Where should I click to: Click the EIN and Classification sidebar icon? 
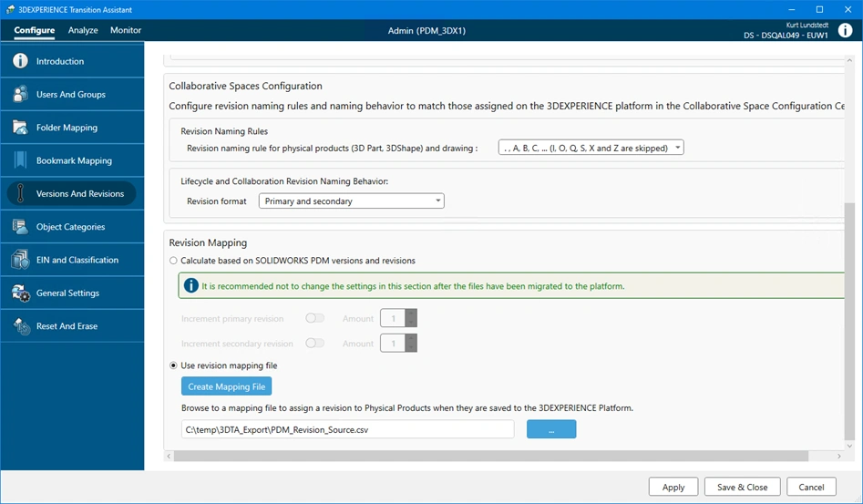(20, 259)
